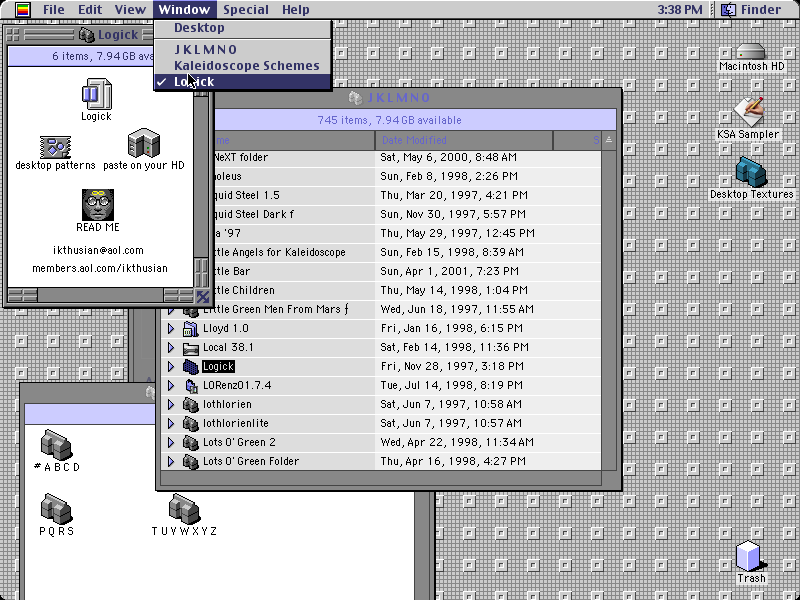Select the Desktop Textures folder icon
Viewport: 800px width, 600px height.
[x=751, y=172]
